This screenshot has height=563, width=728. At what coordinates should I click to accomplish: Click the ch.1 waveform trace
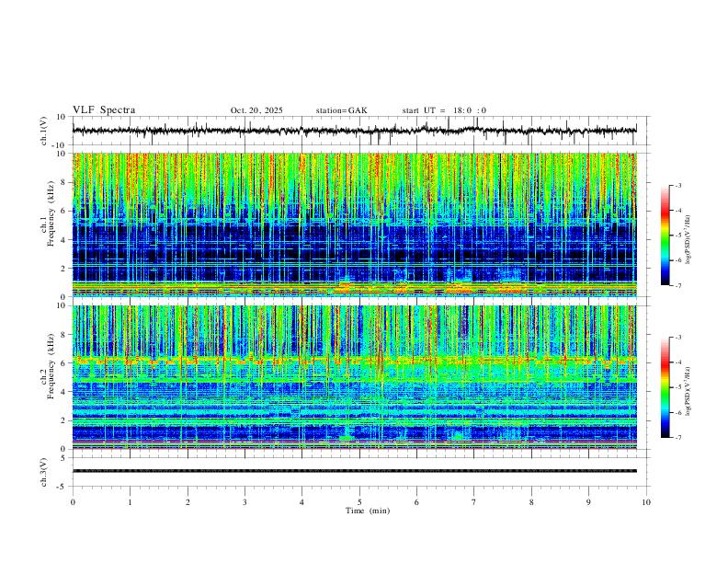click(354, 131)
